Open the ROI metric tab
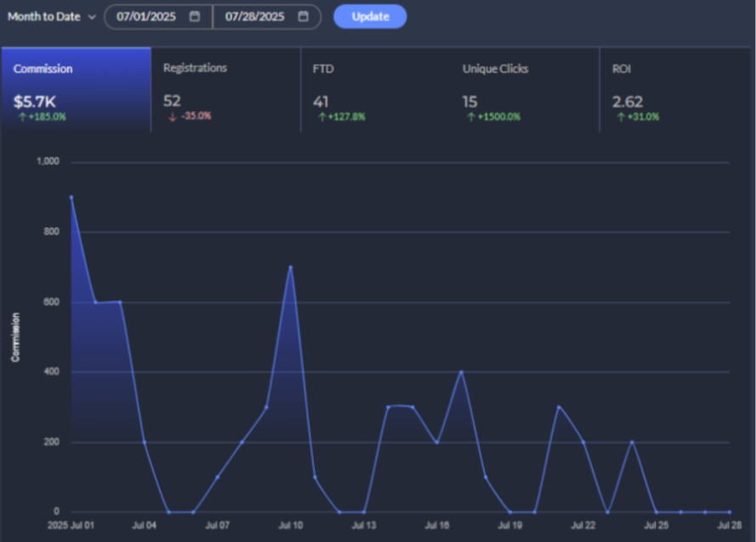Screen dimensions: 756x542 pyautogui.click(x=676, y=89)
